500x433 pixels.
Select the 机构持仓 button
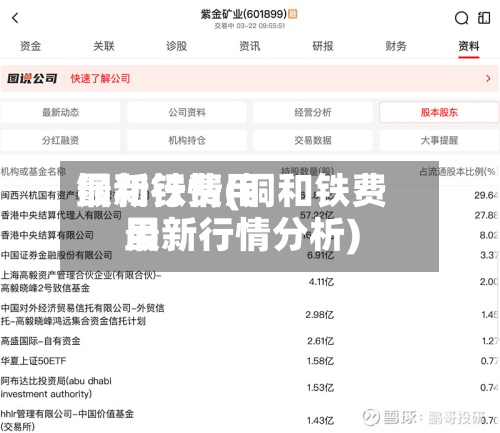pos(187,140)
